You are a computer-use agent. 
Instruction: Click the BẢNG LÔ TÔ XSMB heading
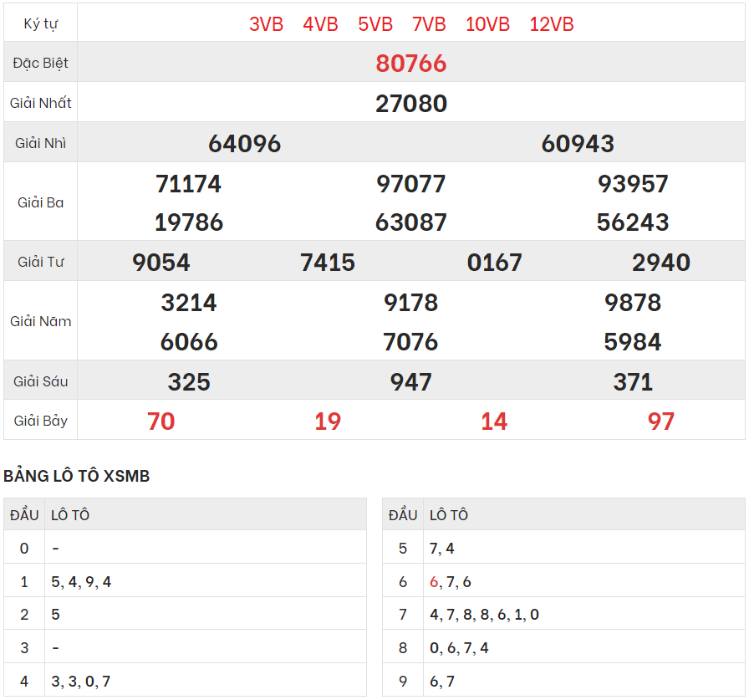point(77,477)
